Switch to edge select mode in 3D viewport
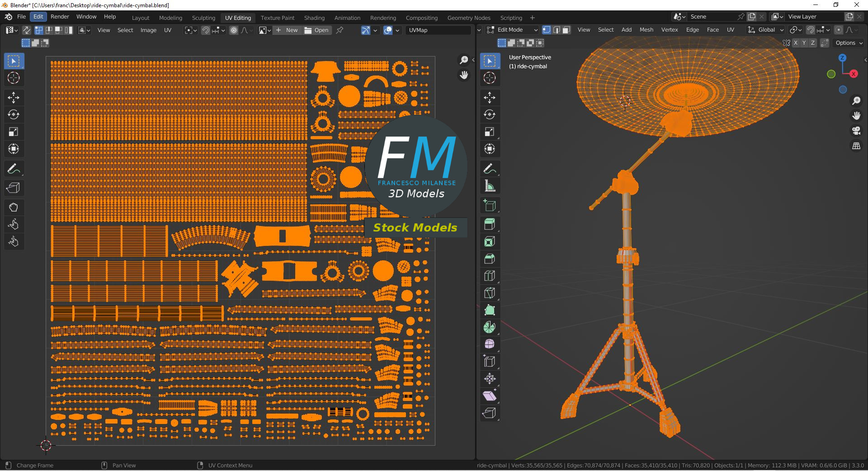 (x=557, y=30)
